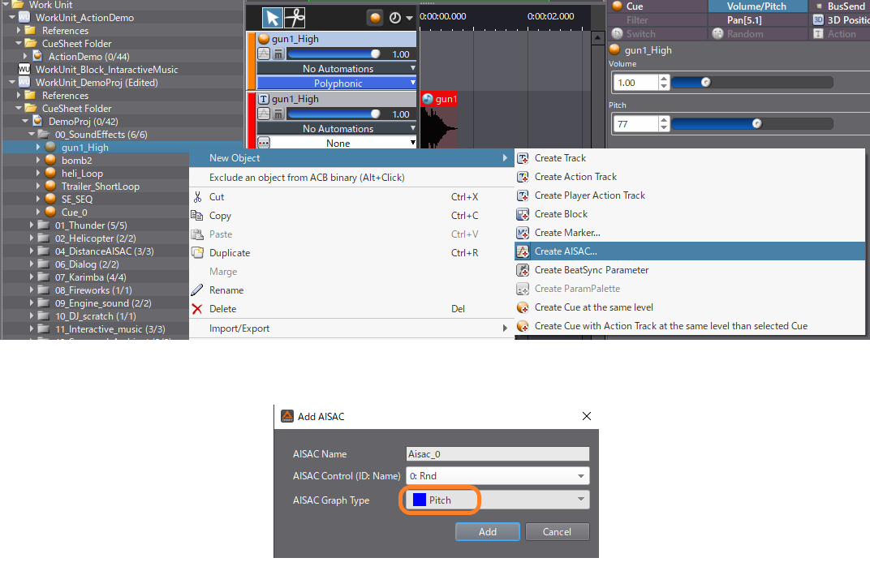Image resolution: width=870 pixels, height=588 pixels.
Task: Open the Cue No Automations dropdown
Action: (x=337, y=68)
